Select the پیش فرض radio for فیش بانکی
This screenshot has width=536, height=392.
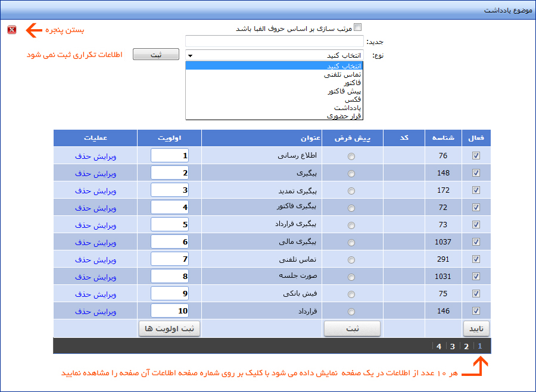pyautogui.click(x=351, y=294)
